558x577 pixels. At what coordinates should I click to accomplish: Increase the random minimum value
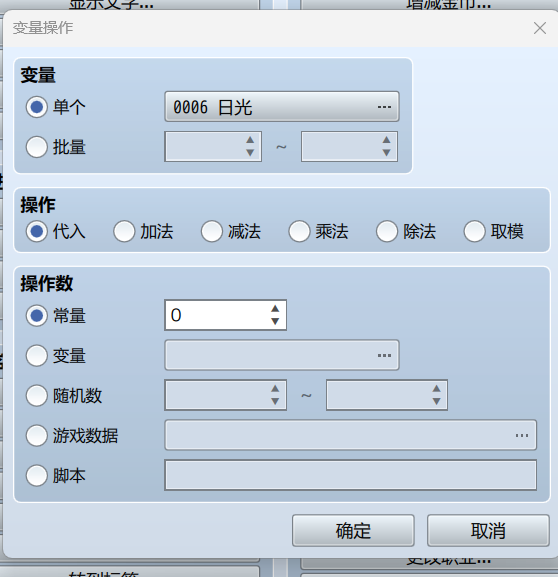(x=275, y=389)
